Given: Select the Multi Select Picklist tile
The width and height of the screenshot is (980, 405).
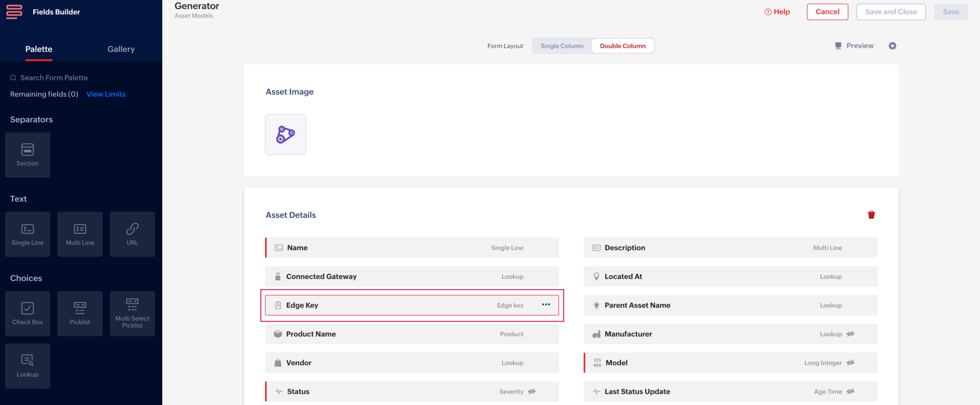Looking at the screenshot, I should click(x=132, y=313).
